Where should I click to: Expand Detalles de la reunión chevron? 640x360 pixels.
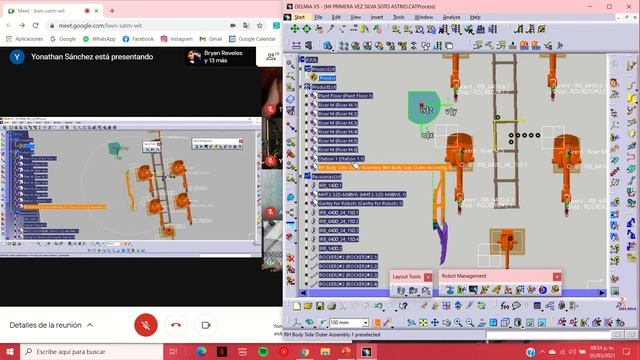point(90,325)
